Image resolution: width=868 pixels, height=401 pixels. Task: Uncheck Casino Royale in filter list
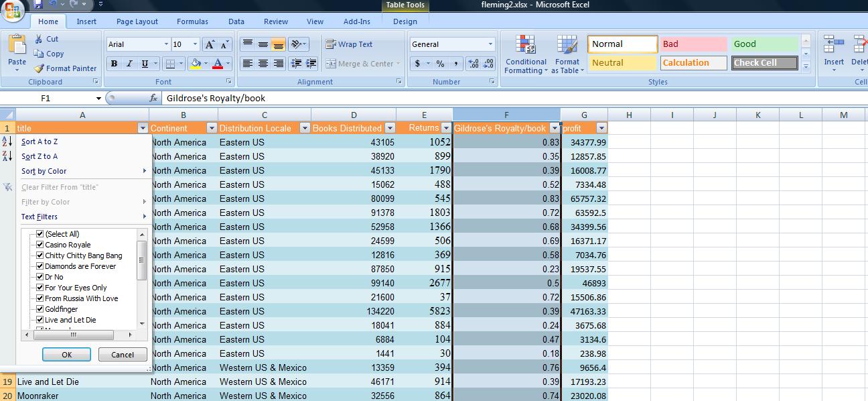[x=40, y=245]
